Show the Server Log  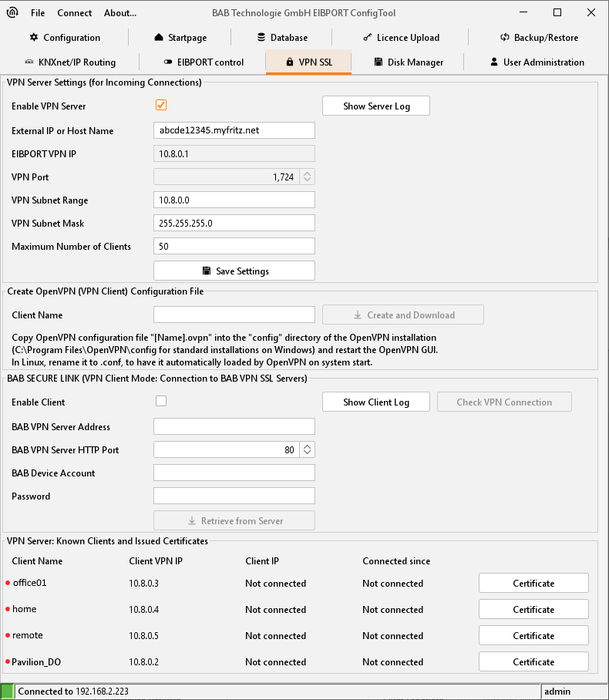click(375, 106)
